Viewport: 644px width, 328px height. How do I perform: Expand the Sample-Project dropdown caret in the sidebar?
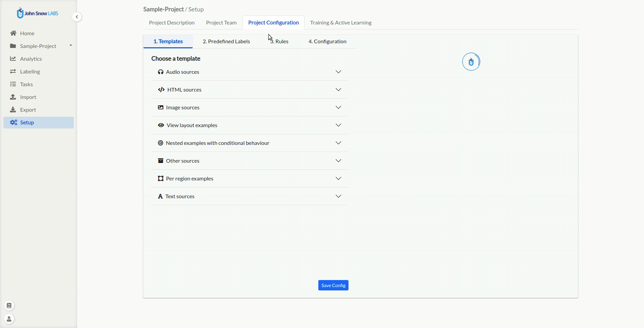71,45
